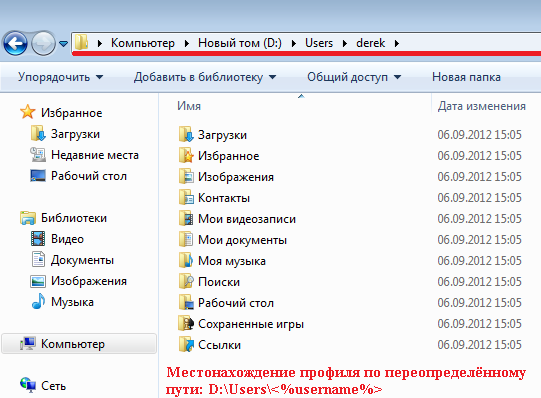Expand the arrow after derek breadcrumb
Screen dimensions: 541x398
coord(397,43)
